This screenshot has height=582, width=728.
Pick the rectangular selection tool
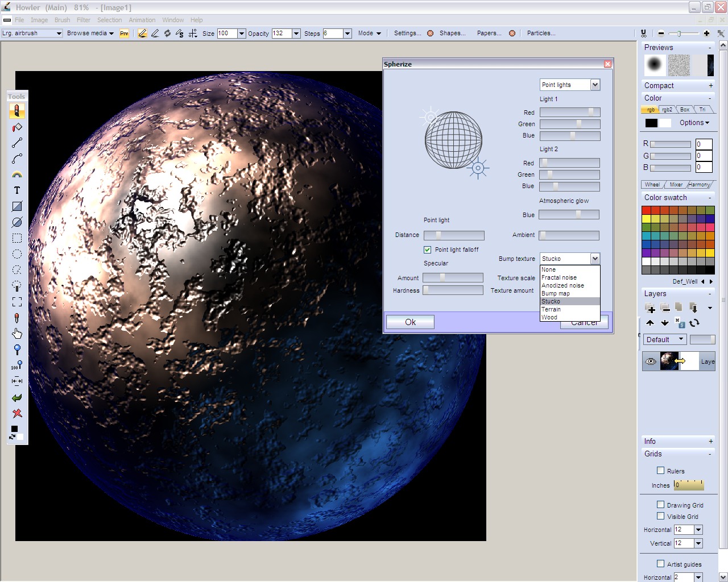pyautogui.click(x=17, y=238)
